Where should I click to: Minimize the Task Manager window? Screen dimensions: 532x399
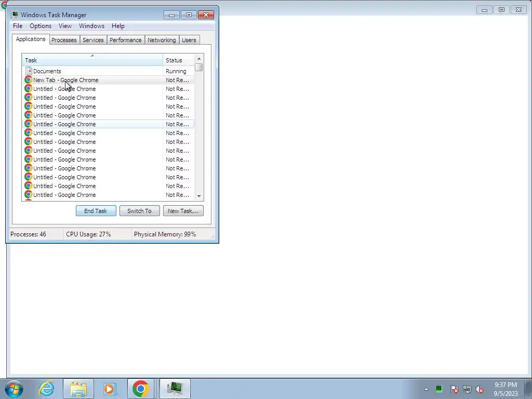tap(172, 15)
